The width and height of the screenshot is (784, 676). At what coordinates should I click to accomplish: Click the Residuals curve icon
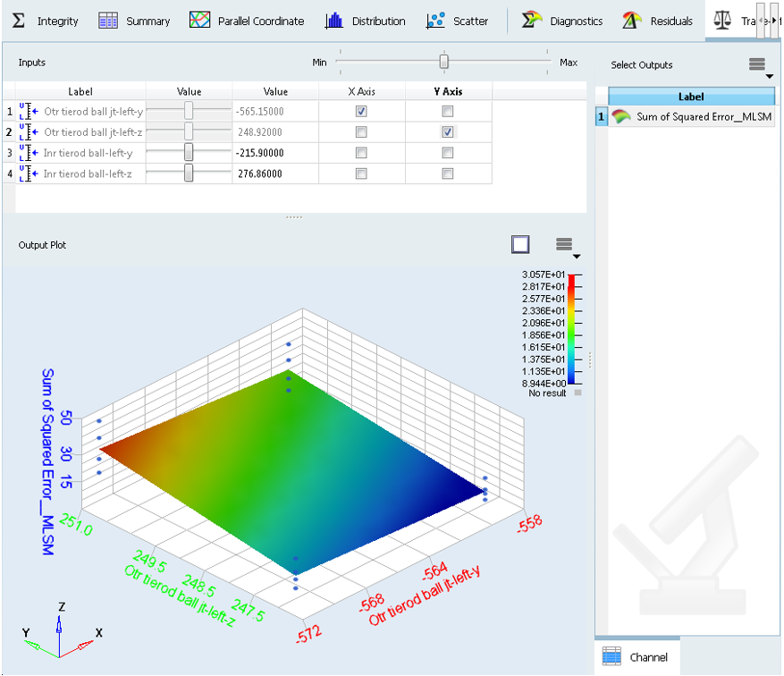632,20
